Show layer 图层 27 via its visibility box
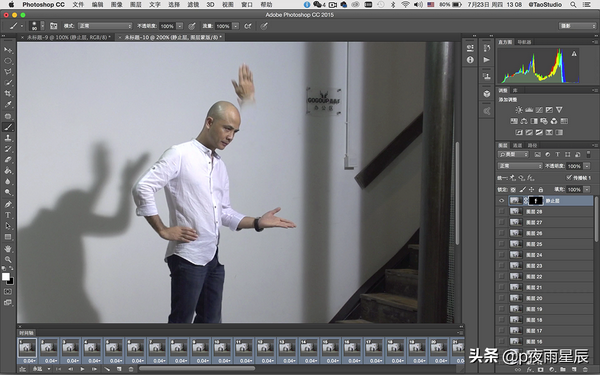This screenshot has width=600, height=375. point(501,222)
